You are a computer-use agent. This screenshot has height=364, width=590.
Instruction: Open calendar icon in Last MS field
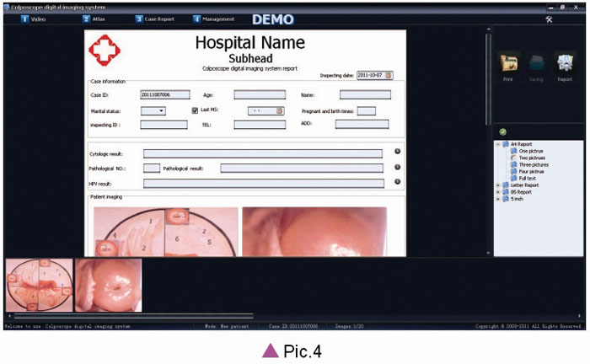click(280, 111)
